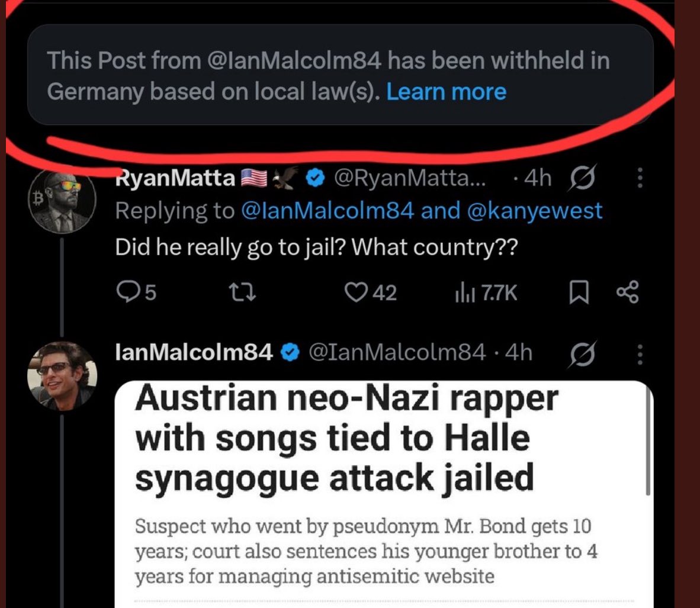Click the scrollbar in the article screenshot
This screenshot has height=608, width=700.
click(649, 444)
